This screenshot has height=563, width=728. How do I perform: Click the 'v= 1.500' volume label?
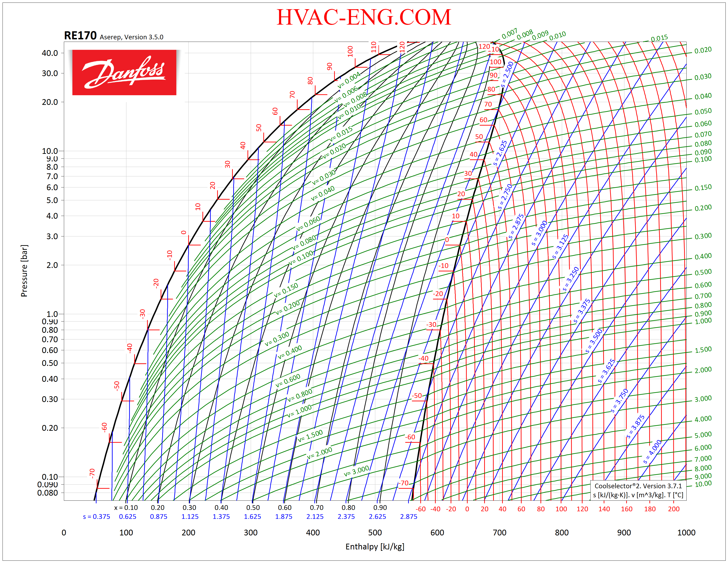(310, 436)
